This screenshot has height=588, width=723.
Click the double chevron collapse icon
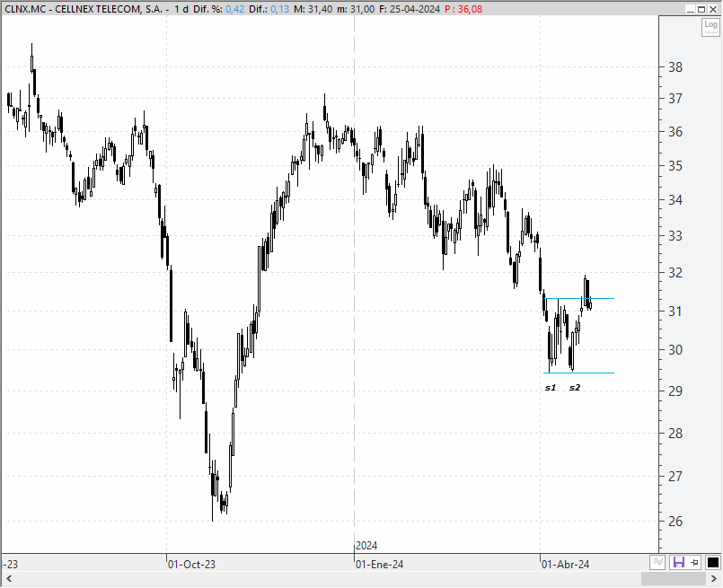(x=658, y=562)
